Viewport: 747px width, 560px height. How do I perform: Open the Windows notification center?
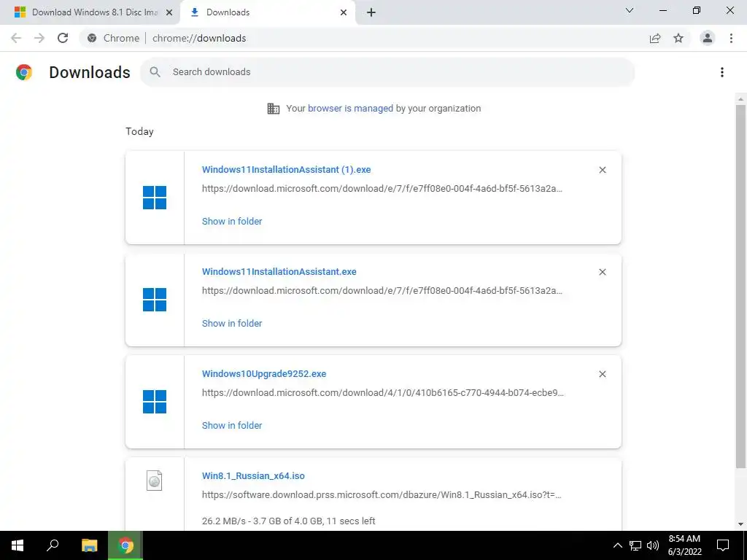pyautogui.click(x=723, y=545)
